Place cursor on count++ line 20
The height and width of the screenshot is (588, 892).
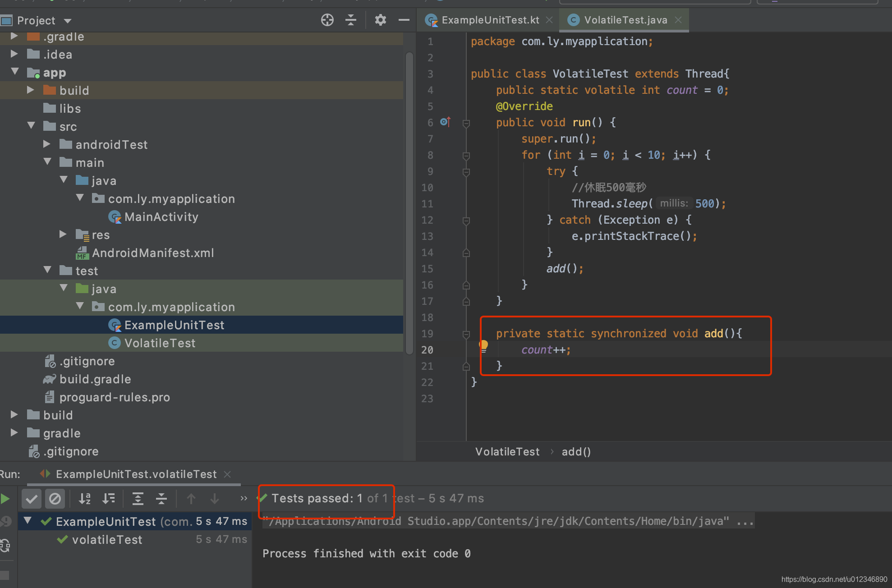coord(546,350)
